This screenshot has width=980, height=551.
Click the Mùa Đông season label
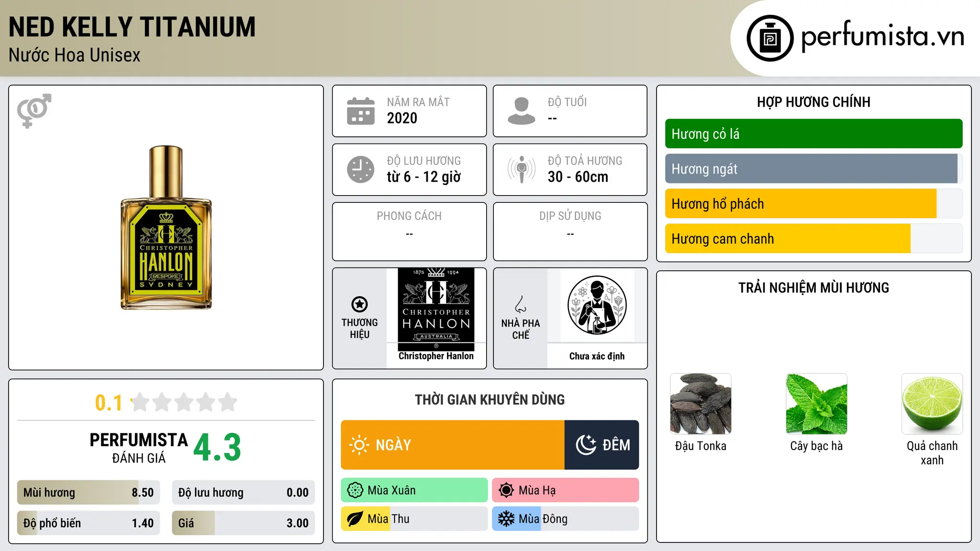point(543,519)
